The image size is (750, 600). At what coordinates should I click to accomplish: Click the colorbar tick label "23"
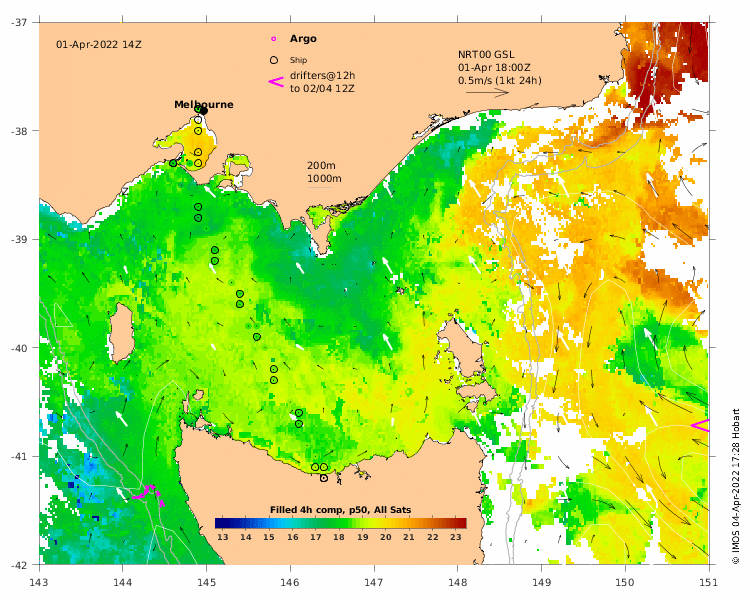click(x=456, y=537)
